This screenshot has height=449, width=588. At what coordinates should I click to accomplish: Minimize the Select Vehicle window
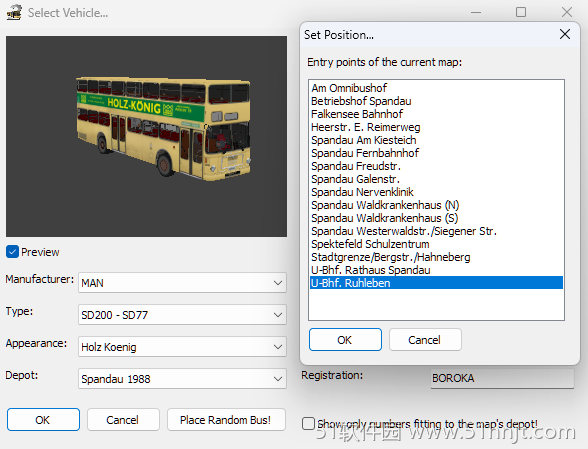point(476,12)
